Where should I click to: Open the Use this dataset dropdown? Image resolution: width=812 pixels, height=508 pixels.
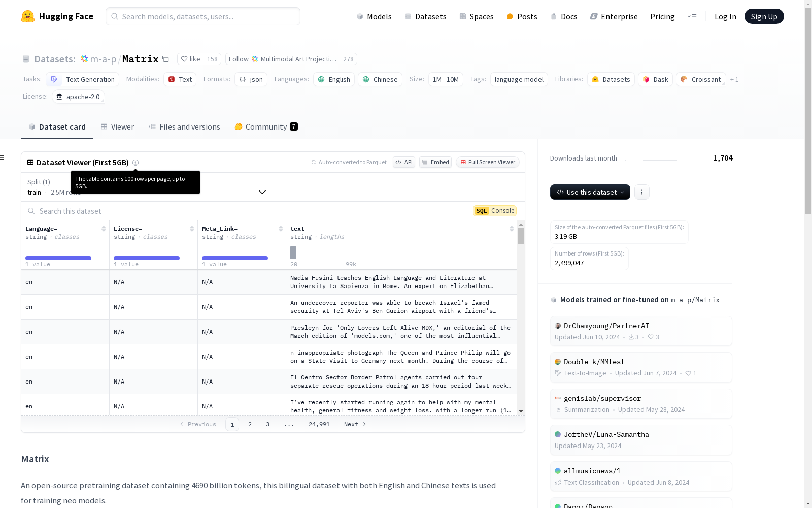pyautogui.click(x=590, y=192)
